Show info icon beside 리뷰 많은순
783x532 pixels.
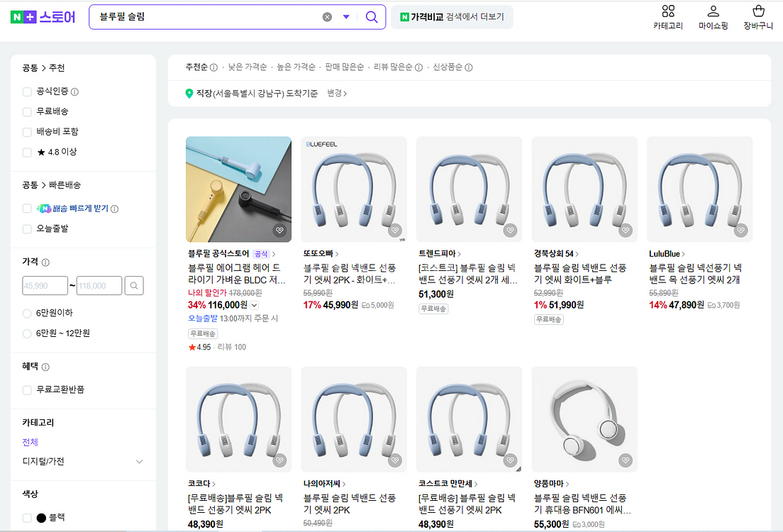pos(418,67)
